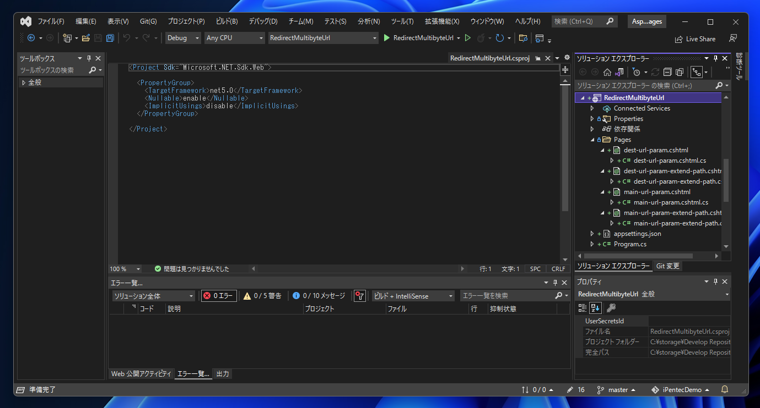The width and height of the screenshot is (760, 408).
Task: Open the Help (H) menu
Action: pos(527,21)
